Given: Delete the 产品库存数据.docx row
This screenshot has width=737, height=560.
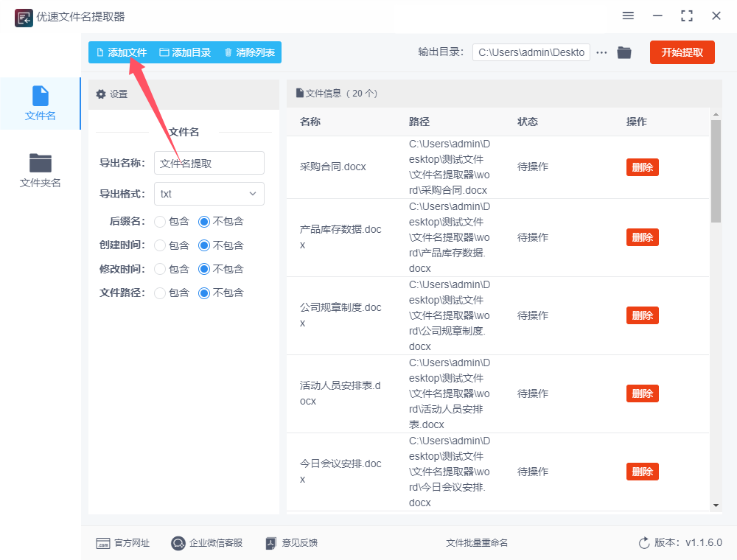Looking at the screenshot, I should click(x=642, y=237).
